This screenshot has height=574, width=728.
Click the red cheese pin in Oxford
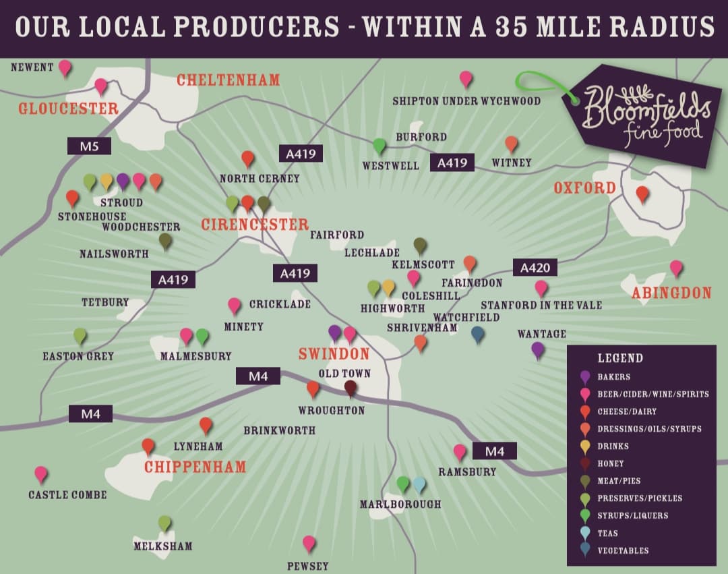642,194
